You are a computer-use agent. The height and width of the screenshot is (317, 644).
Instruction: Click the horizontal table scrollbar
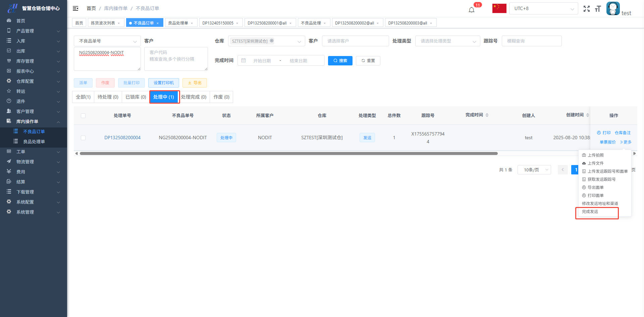(288, 154)
